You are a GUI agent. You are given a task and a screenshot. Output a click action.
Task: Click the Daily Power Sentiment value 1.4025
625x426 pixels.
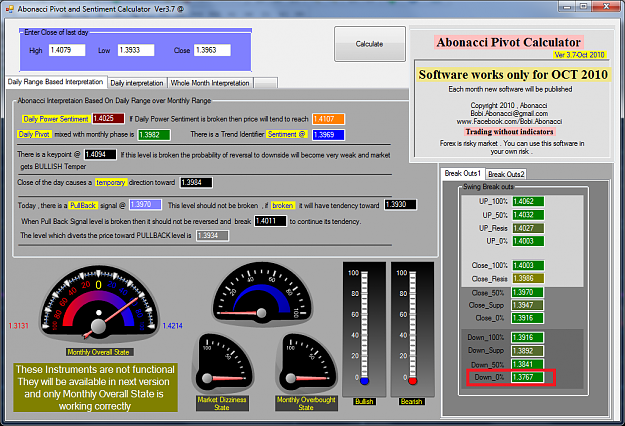point(108,118)
